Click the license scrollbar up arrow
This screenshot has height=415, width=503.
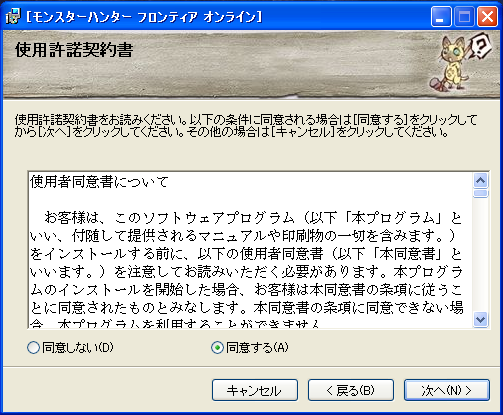480,181
